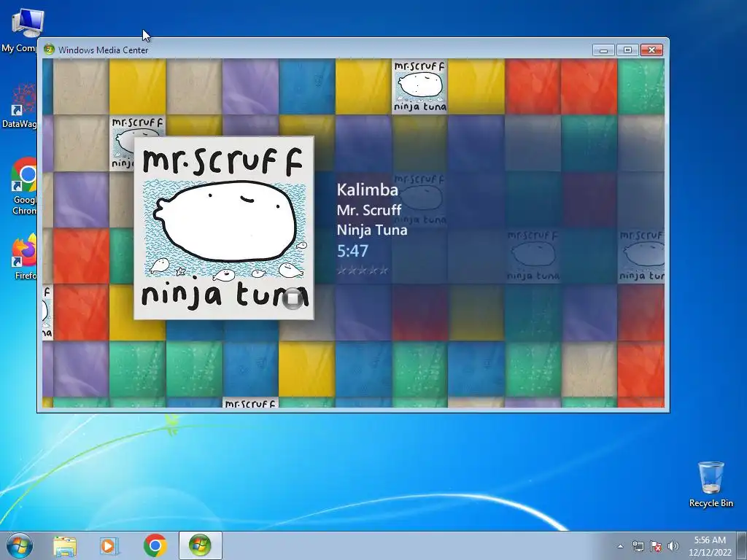Click the Windows Media Center taskbar button
The height and width of the screenshot is (560, 747).
click(x=200, y=545)
